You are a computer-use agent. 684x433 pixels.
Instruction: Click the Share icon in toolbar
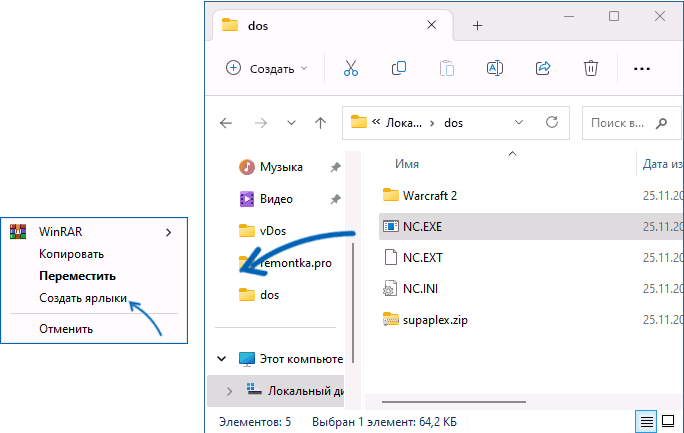tap(543, 68)
